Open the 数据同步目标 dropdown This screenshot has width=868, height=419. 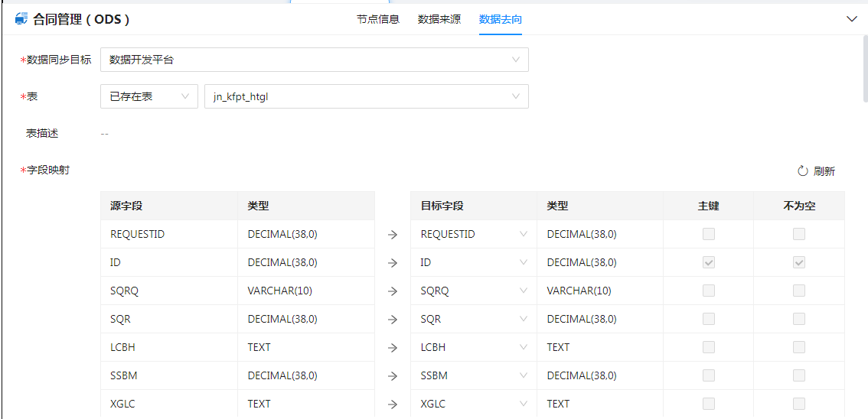click(x=314, y=60)
